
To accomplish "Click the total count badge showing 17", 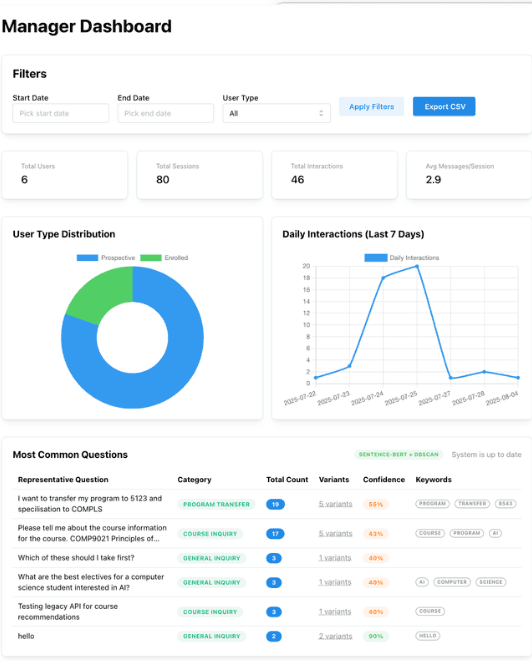I will (275, 534).
